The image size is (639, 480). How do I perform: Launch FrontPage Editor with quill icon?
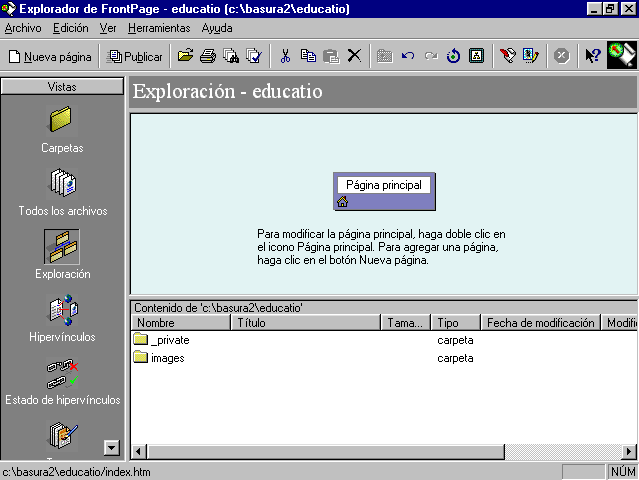click(508, 56)
